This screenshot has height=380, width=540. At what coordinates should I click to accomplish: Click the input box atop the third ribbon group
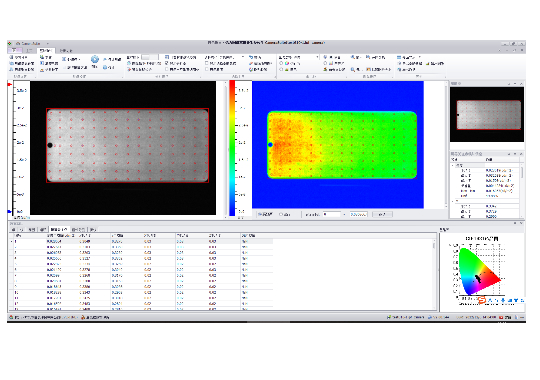tap(150, 57)
